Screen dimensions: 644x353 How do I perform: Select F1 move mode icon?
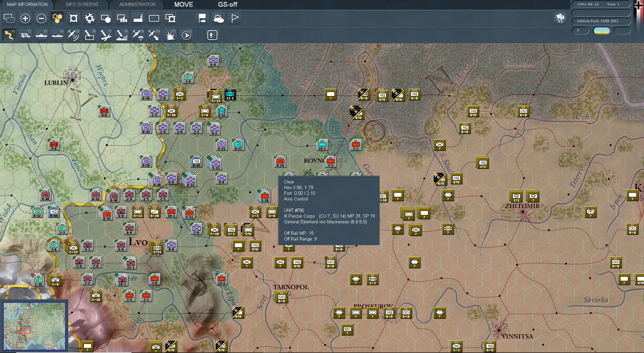[x=9, y=35]
